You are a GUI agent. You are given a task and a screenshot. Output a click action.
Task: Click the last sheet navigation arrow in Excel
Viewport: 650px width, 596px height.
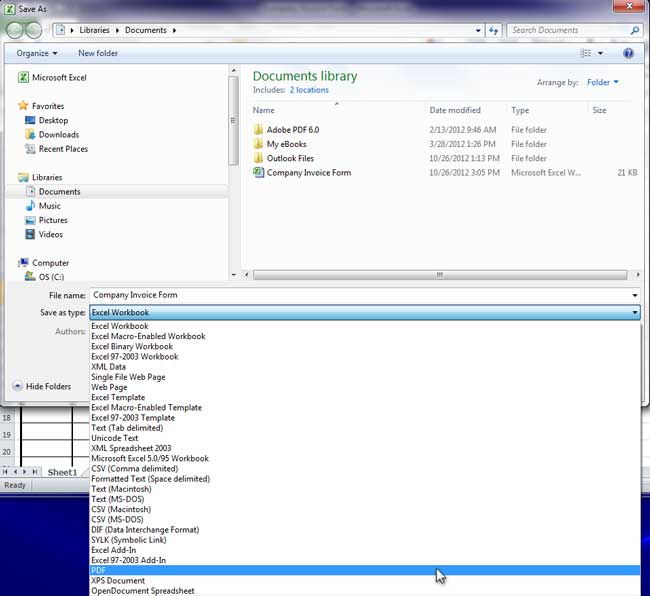click(x=35, y=472)
